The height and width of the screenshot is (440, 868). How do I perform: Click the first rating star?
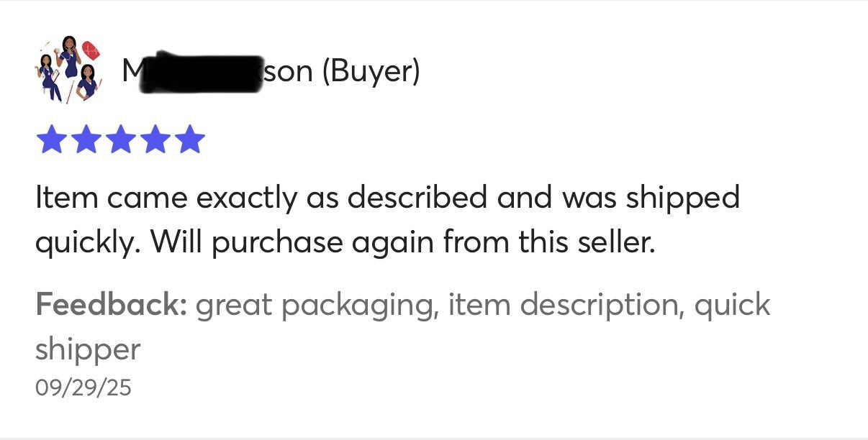pos(50,140)
